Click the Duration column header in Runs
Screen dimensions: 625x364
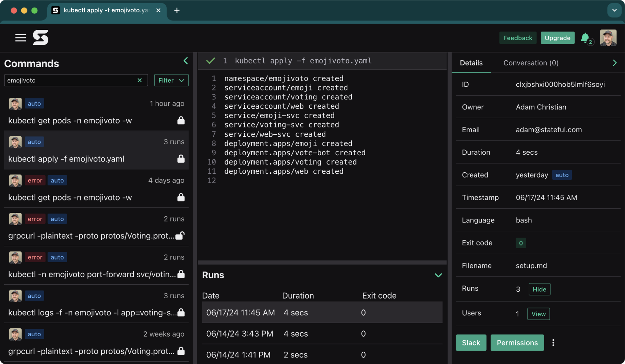pos(298,295)
